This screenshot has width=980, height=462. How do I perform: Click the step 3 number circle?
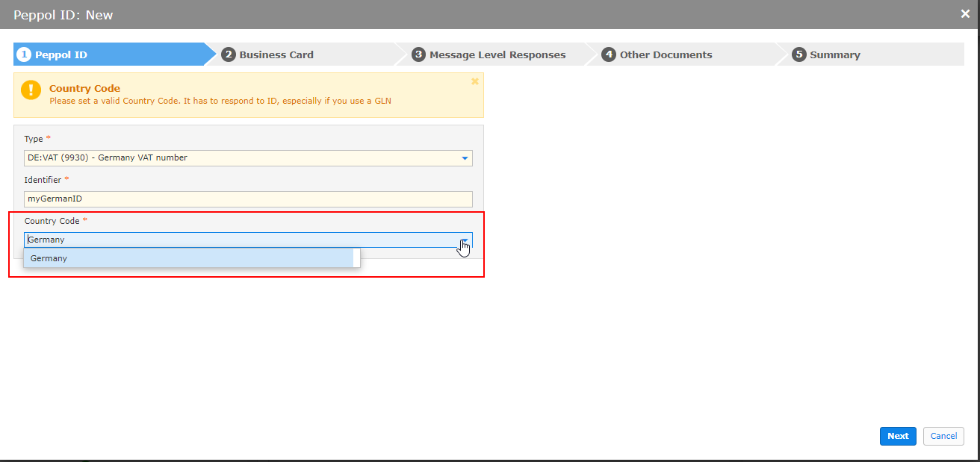point(419,54)
